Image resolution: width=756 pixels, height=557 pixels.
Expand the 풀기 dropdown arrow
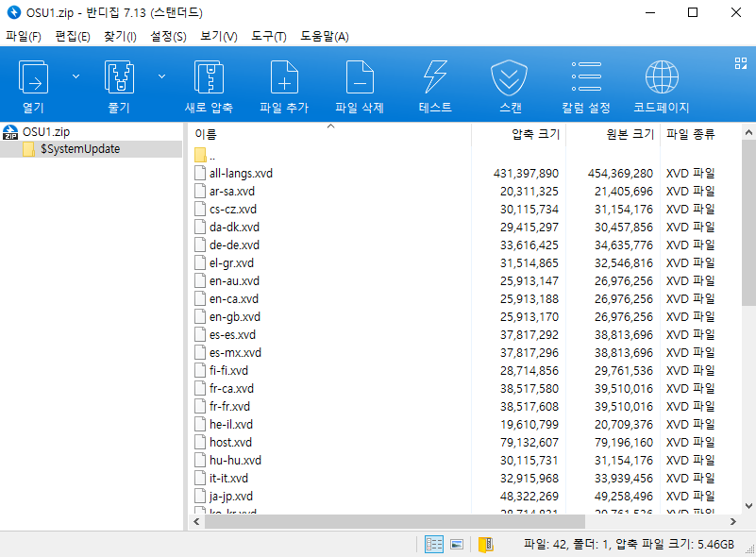click(162, 76)
